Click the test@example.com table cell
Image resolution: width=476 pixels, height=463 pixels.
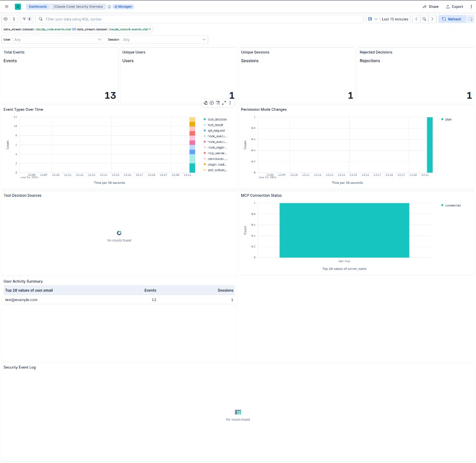[x=21, y=300]
